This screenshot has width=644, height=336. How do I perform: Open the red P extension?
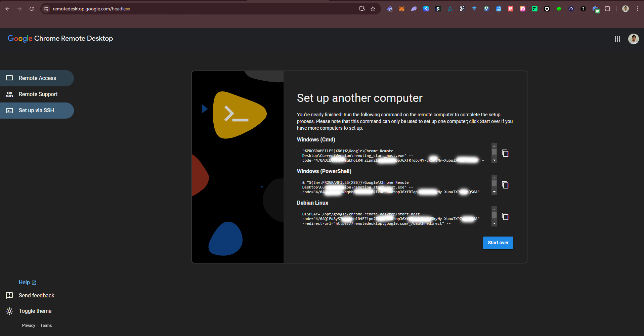[511, 9]
